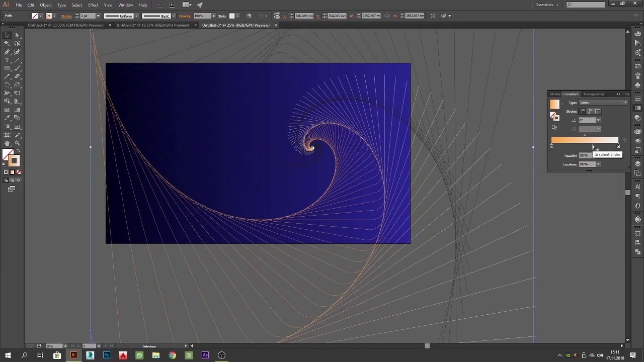The image size is (644, 362).
Task: Click the Reverse Gradient icon in the panel
Action: pos(555,127)
